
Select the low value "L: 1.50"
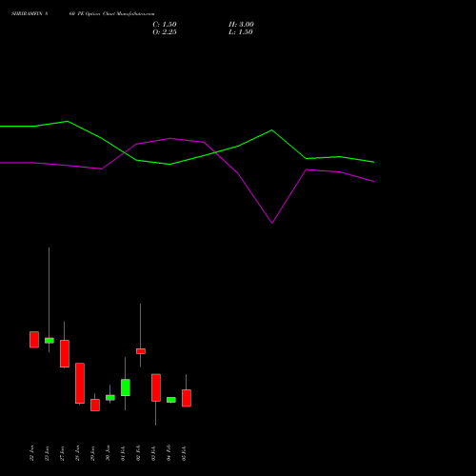coord(241,32)
